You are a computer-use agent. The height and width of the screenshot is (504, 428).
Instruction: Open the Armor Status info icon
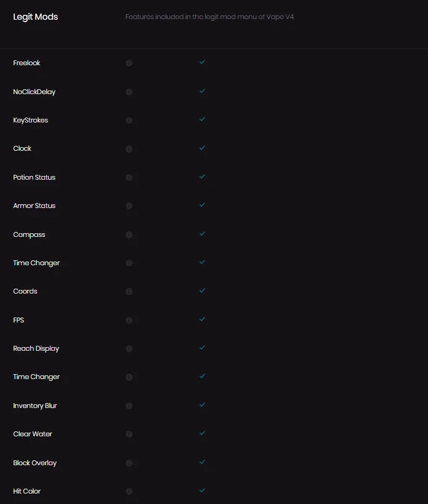(x=129, y=206)
